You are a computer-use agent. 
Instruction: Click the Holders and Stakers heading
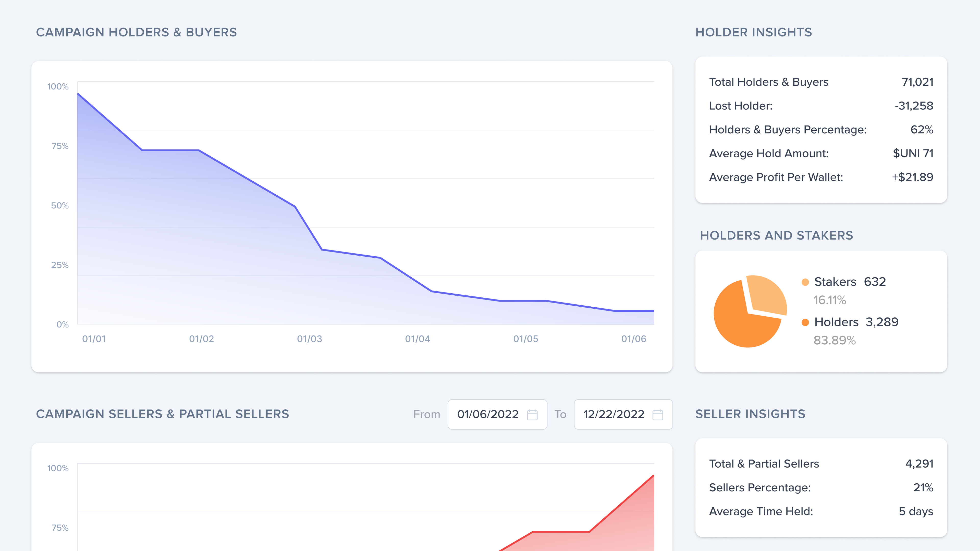(x=776, y=235)
